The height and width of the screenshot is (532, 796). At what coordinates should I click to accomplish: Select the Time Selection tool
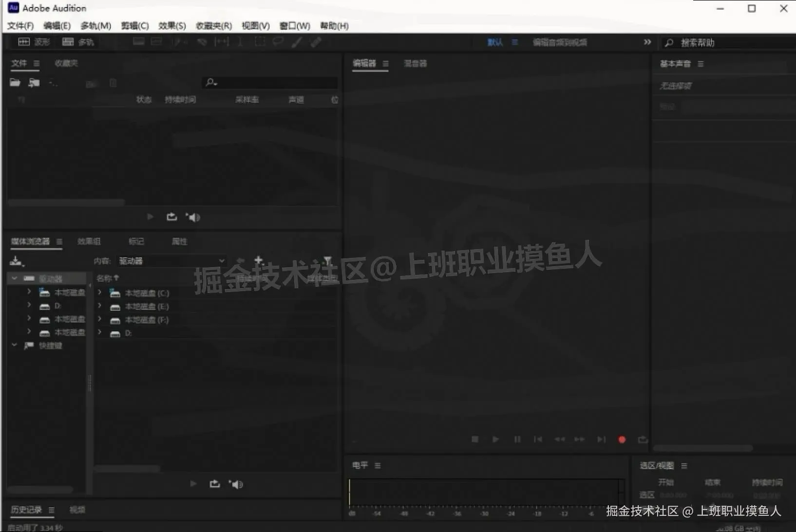240,41
